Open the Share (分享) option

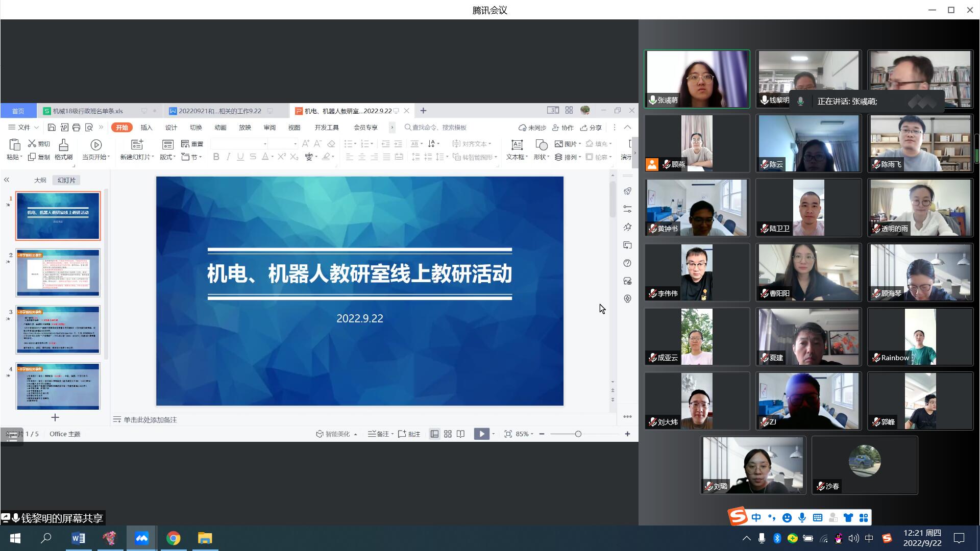591,128
